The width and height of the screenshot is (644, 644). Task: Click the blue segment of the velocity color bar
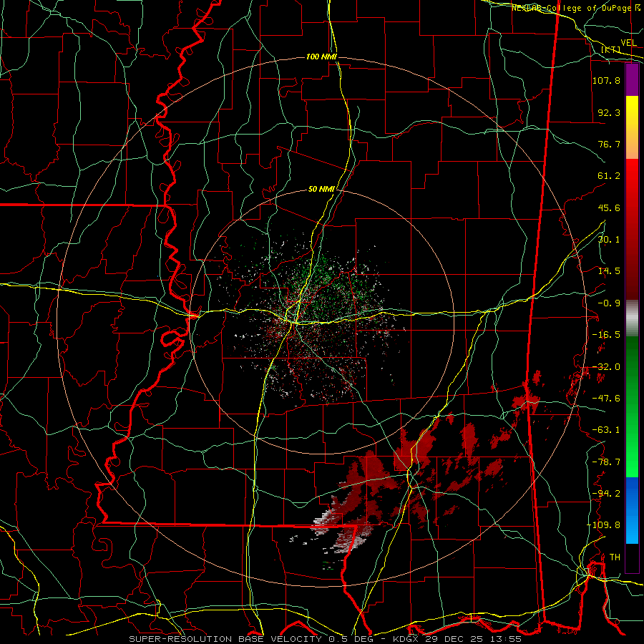pyautogui.click(x=632, y=510)
